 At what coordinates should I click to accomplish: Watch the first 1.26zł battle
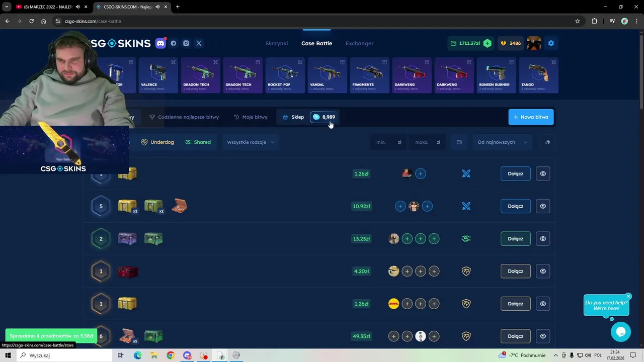pos(543,173)
